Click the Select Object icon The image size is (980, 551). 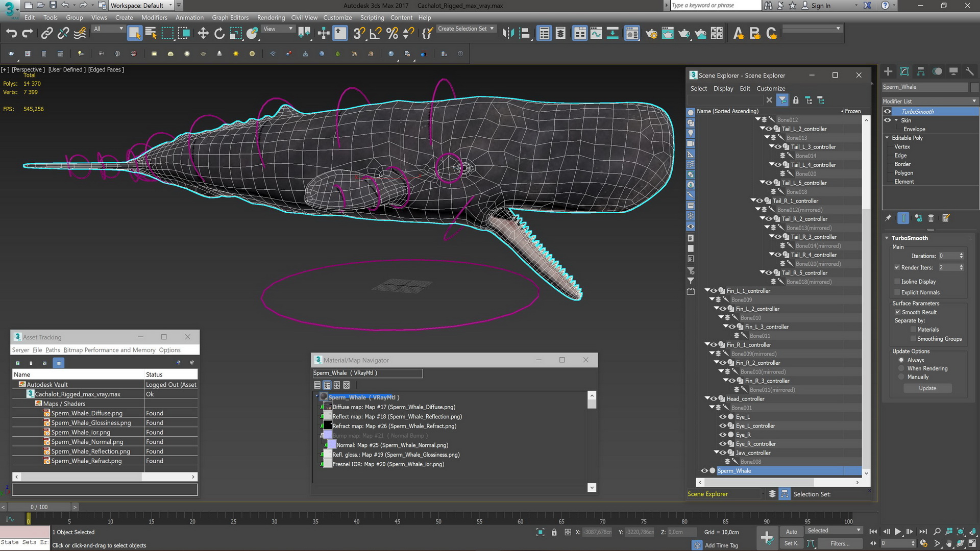click(x=134, y=33)
